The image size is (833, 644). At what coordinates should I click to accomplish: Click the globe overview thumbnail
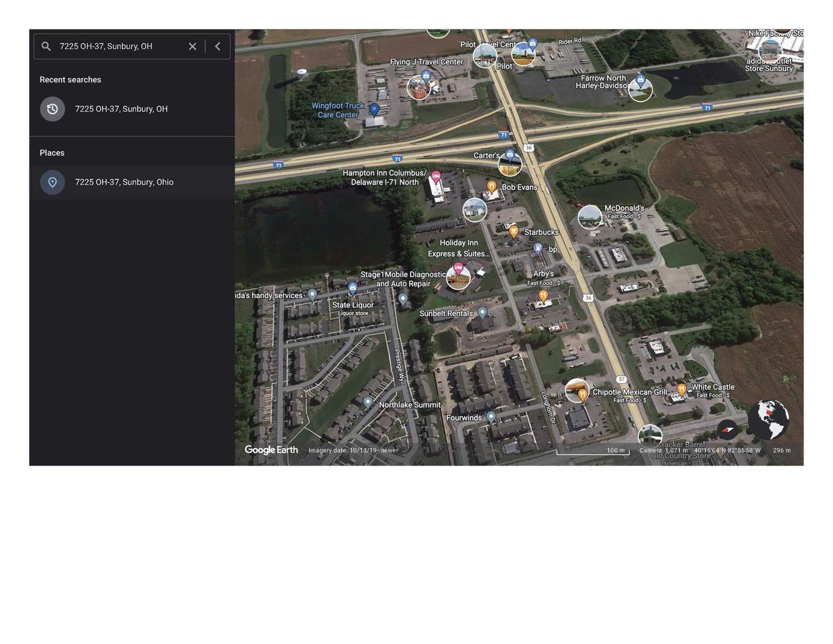coord(769,419)
